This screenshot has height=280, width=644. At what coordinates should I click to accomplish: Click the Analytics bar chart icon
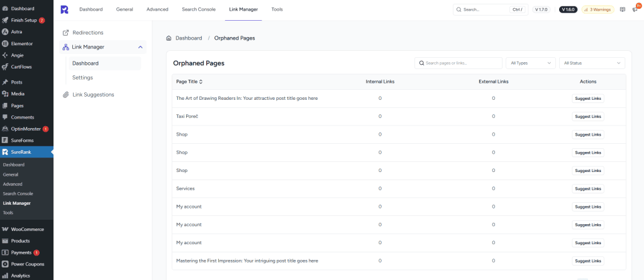point(5,276)
